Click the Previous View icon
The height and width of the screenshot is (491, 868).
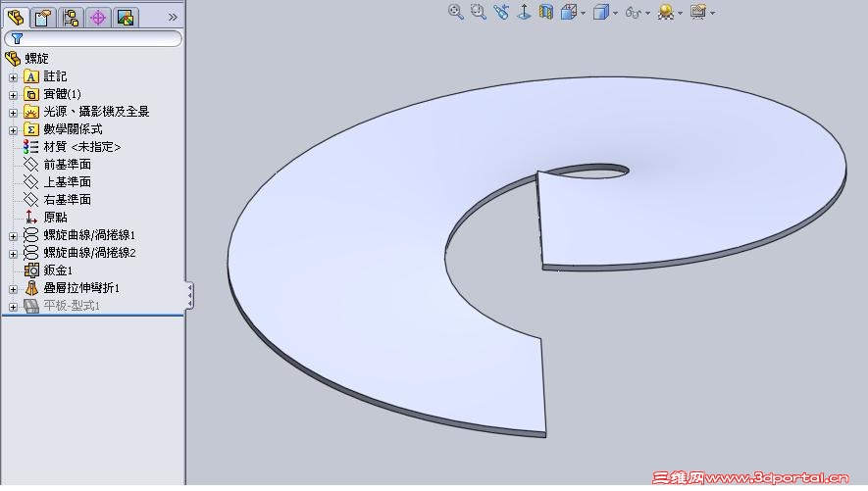coord(501,12)
